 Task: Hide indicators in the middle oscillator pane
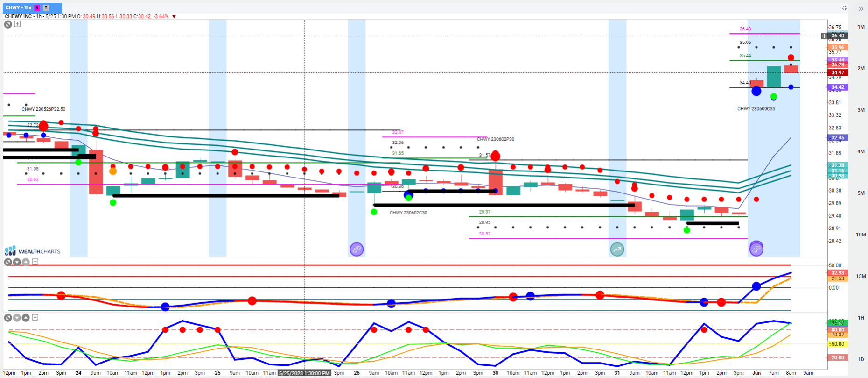(8, 262)
